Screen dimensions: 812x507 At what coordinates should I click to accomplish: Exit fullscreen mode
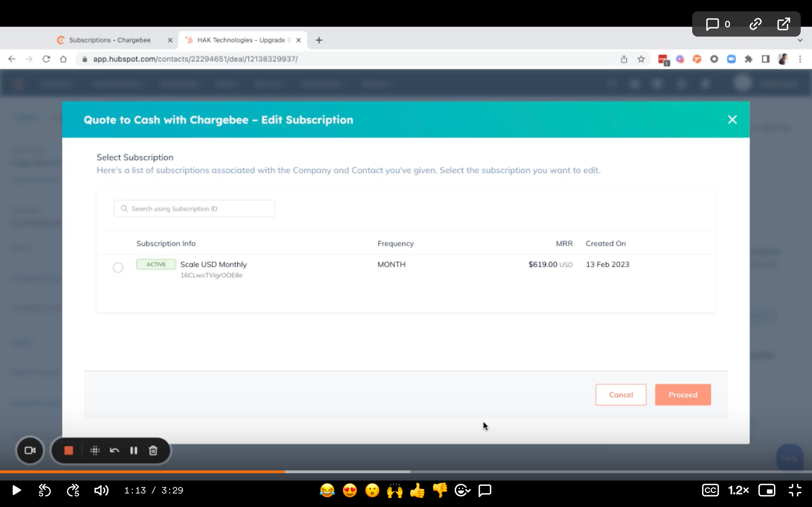click(795, 490)
